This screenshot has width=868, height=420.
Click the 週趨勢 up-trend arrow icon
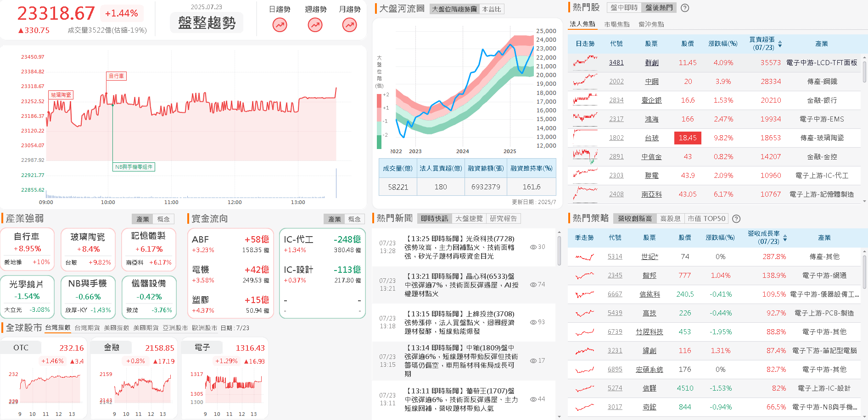tap(315, 25)
